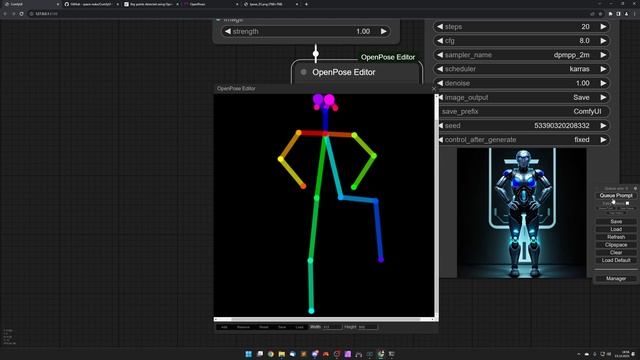Image resolution: width=640 pixels, height=360 pixels.
Task: Click Remove in OpenPose Editor toolbar
Action: (243, 327)
